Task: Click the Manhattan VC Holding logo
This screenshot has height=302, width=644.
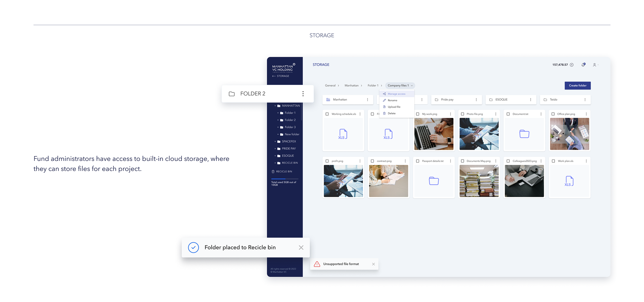Action: [x=283, y=68]
